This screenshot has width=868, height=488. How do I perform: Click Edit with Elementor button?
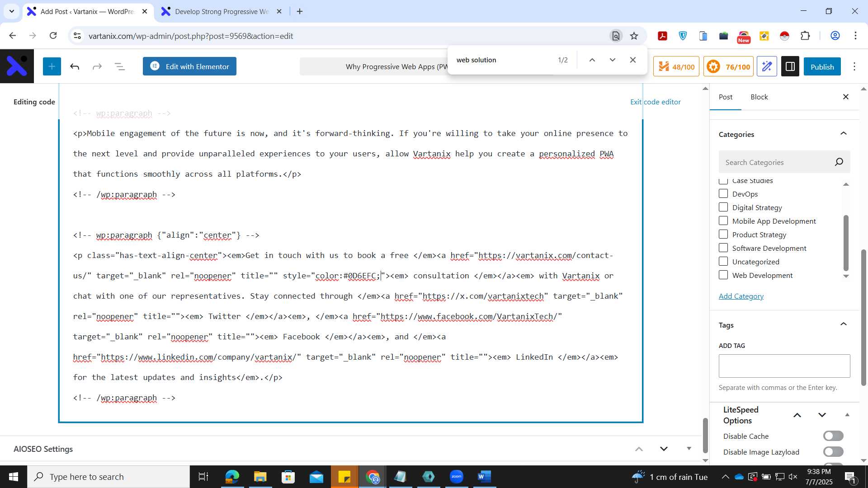click(x=189, y=66)
